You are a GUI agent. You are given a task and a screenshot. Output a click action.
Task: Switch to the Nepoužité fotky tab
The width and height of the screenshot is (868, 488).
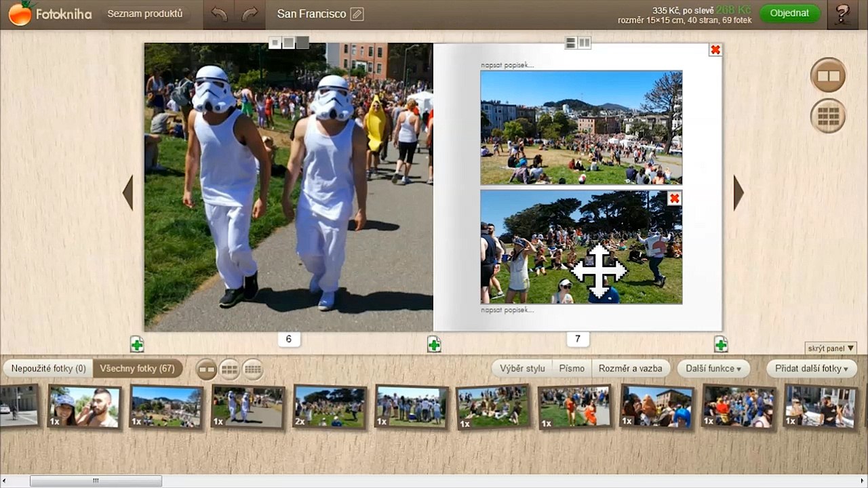coord(48,369)
